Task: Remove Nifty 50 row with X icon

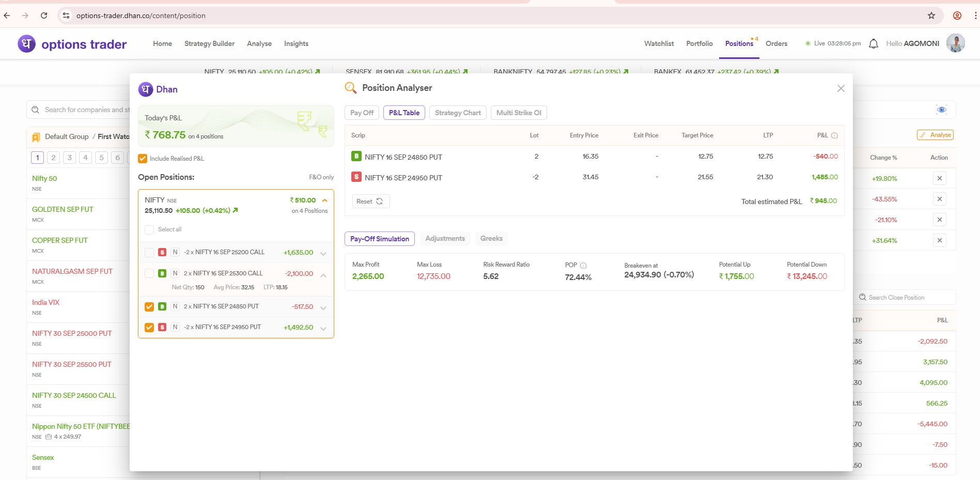Action: click(939, 178)
